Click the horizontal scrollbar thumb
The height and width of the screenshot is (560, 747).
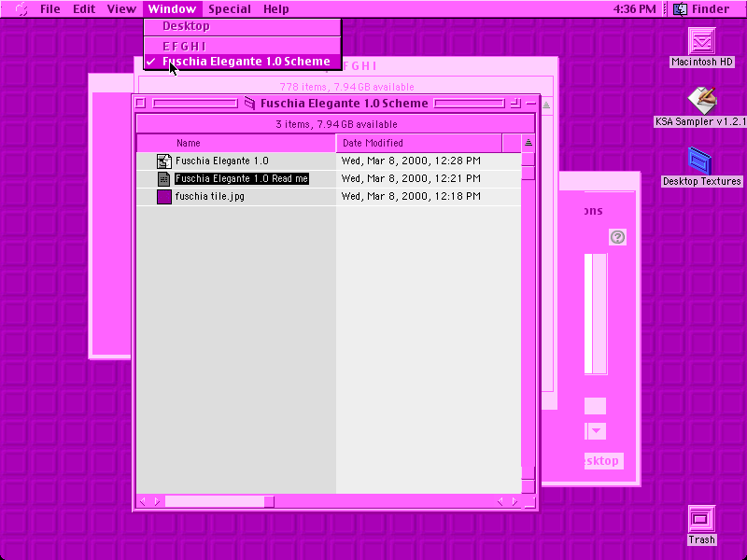269,501
